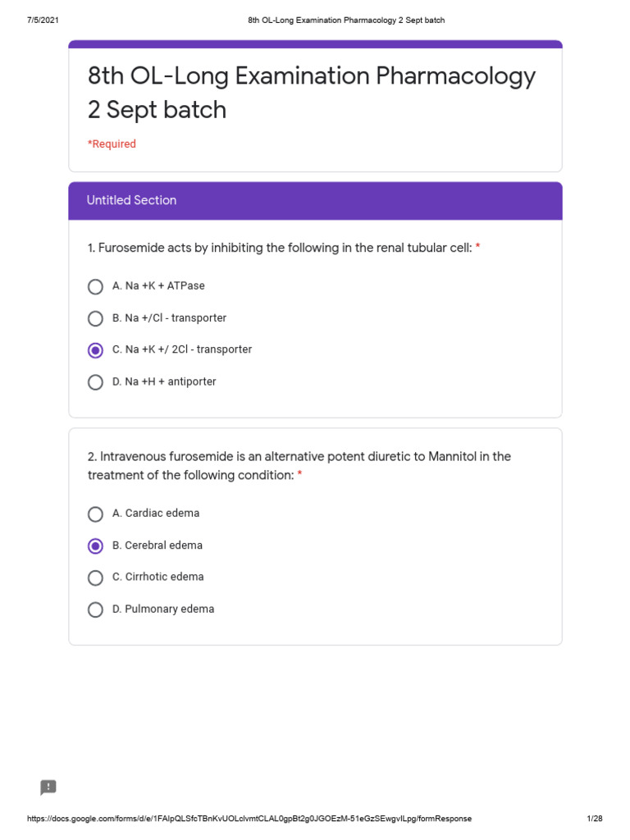Click the report problem feedback icon
The image size is (630, 840).
click(x=48, y=787)
